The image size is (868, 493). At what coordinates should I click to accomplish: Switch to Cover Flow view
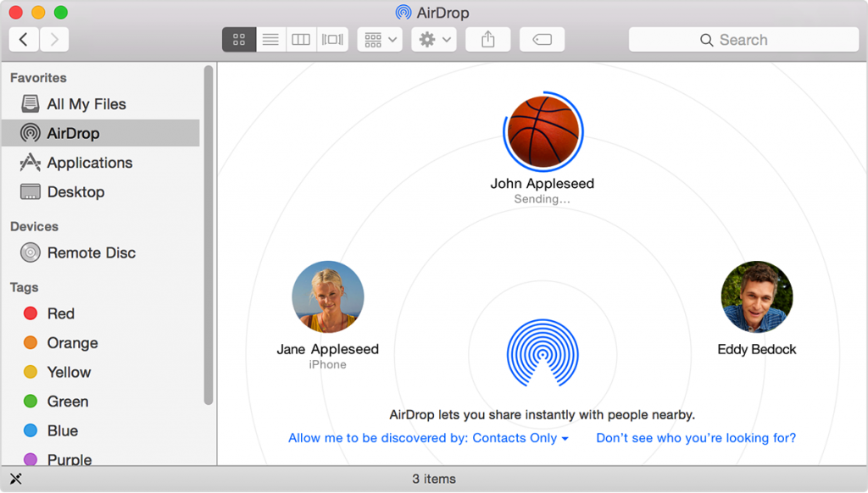point(332,38)
